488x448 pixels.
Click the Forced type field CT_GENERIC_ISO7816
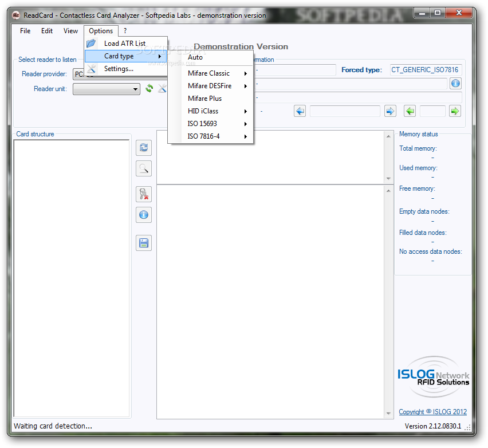426,70
